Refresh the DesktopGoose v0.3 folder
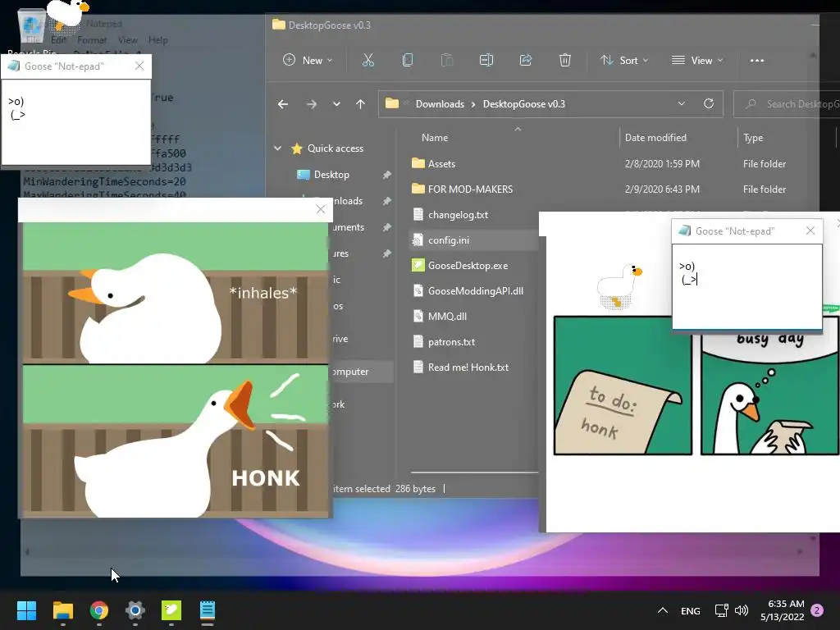The width and height of the screenshot is (840, 630). [708, 103]
